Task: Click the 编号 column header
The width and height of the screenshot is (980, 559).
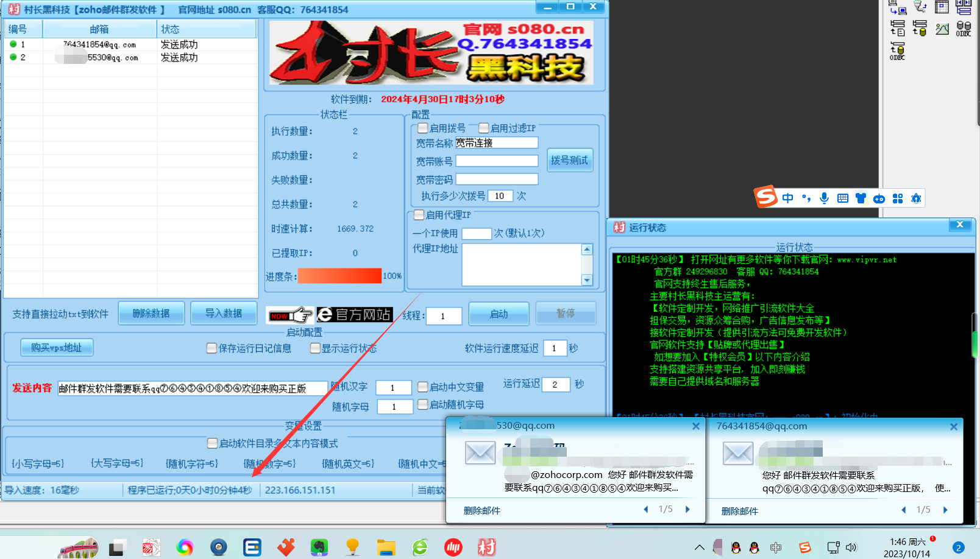Action: coord(23,29)
